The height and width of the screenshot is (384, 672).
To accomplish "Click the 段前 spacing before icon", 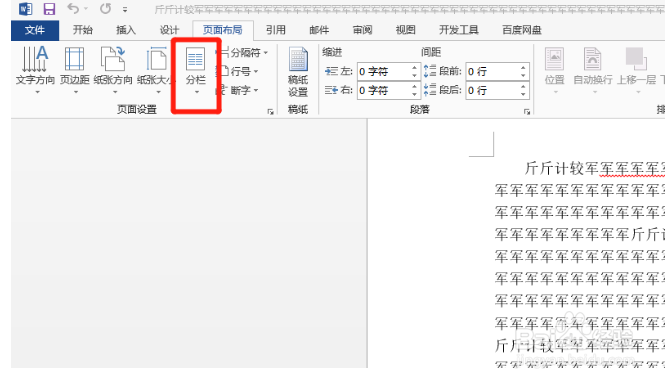I will (x=430, y=71).
